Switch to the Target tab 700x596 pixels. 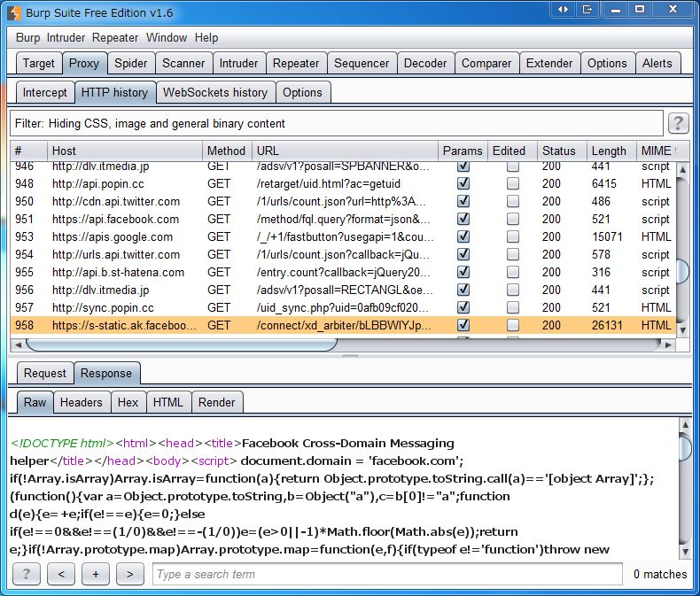(39, 63)
